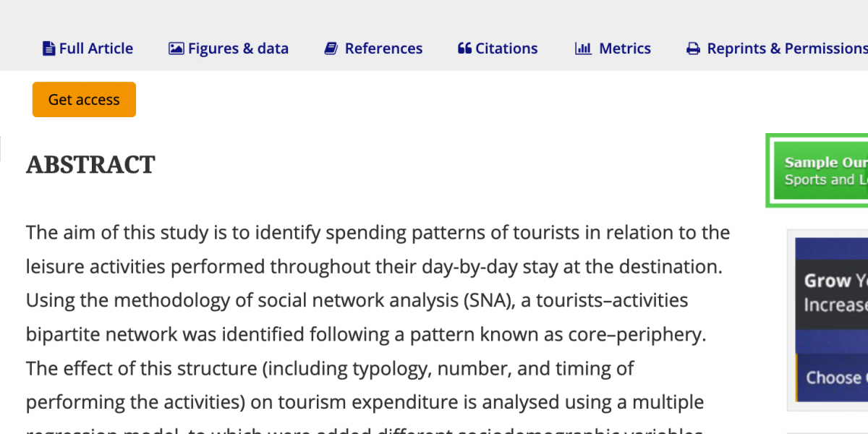Click the Grow Your advertisement panel
Screen dimensions: 868x434
point(832,294)
